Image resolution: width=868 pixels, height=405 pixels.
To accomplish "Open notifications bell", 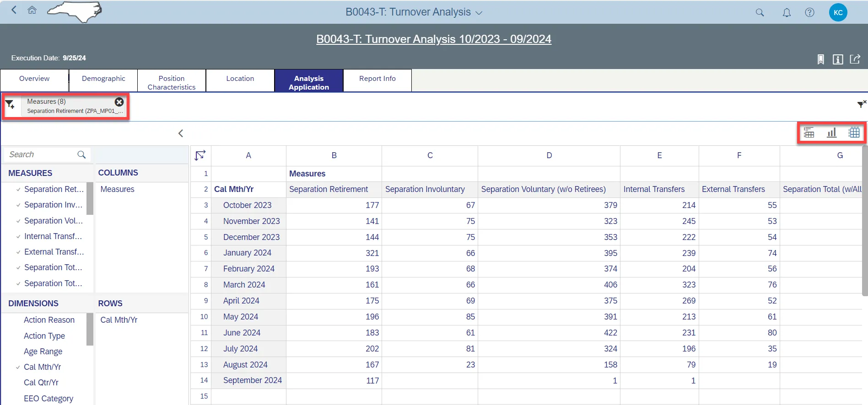I will [787, 13].
